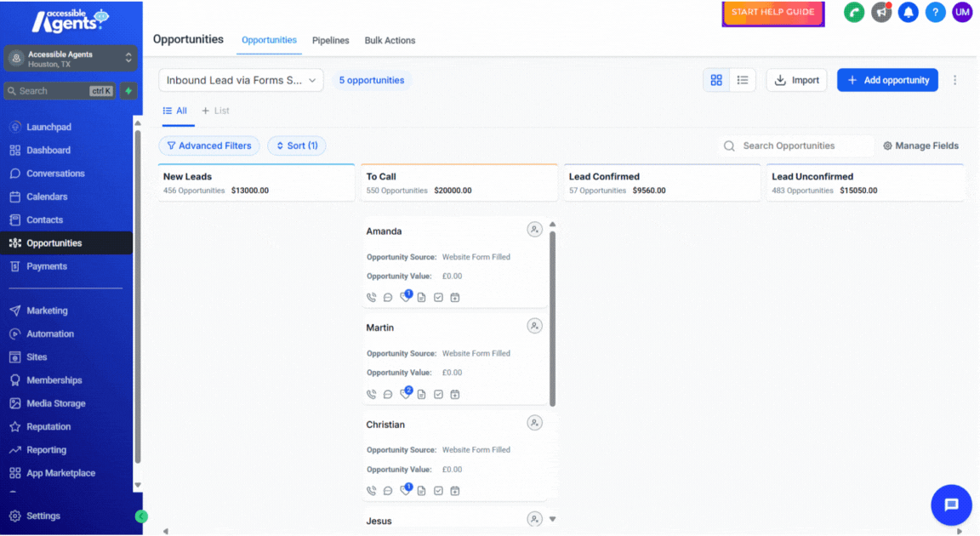Image resolution: width=980 pixels, height=536 pixels.
Task: Switch to board (grid) view
Action: tap(716, 80)
